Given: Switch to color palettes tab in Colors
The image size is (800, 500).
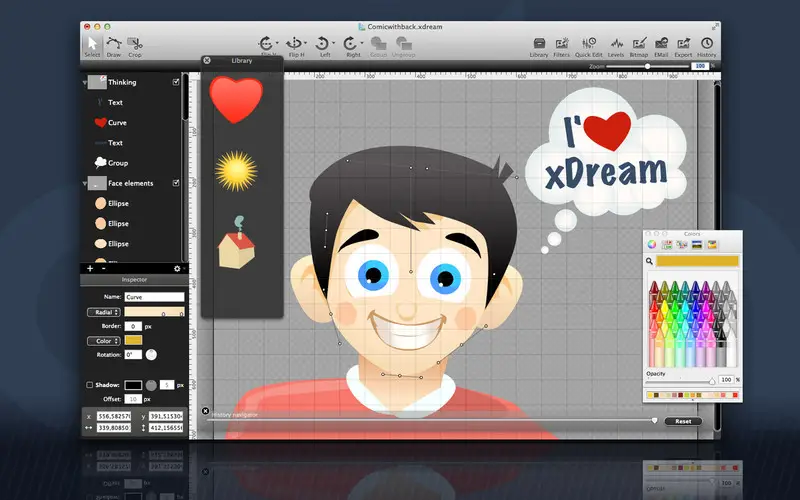Looking at the screenshot, I should pyautogui.click(x=682, y=245).
